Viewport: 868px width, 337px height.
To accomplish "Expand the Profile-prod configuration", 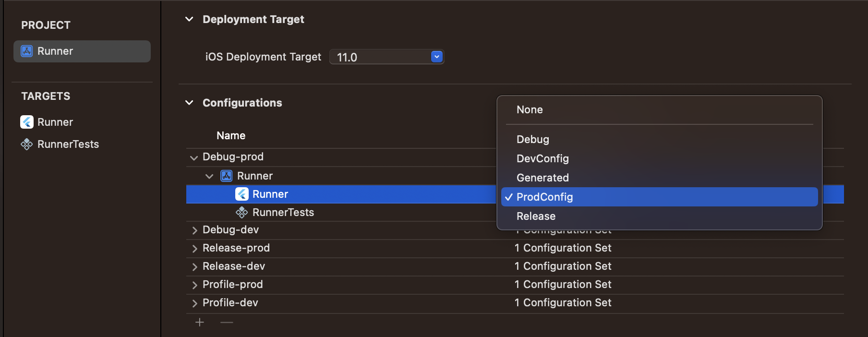I will 194,285.
